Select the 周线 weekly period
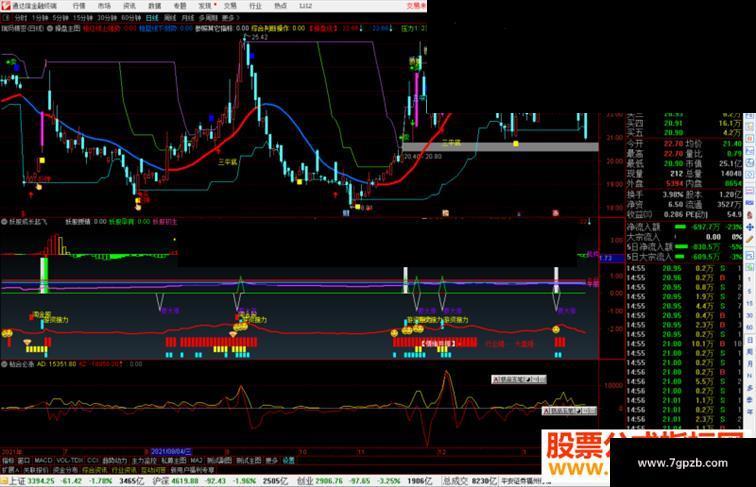 (x=170, y=18)
